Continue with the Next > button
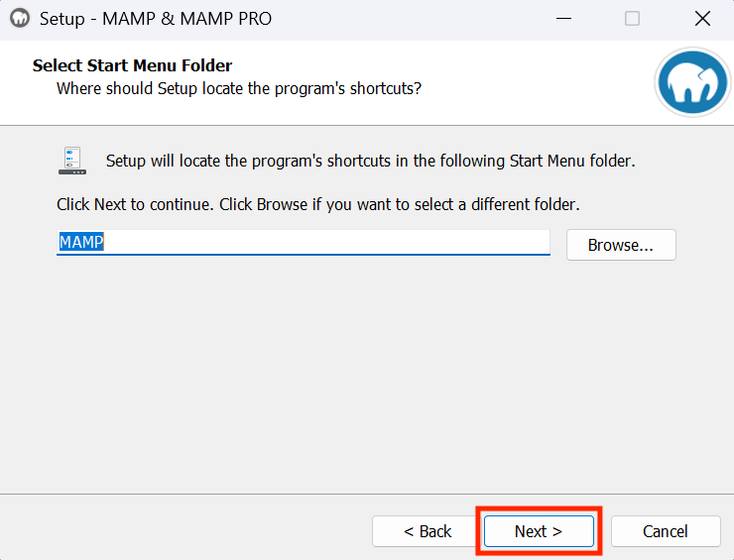 [x=539, y=531]
